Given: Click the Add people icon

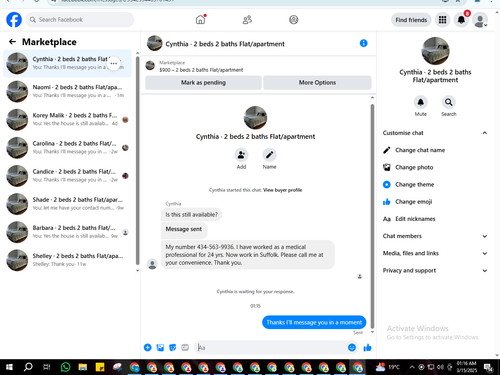Looking at the screenshot, I should tap(241, 155).
